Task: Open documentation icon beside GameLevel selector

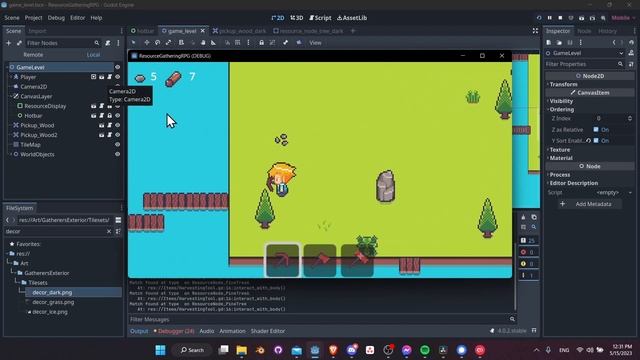Action: tap(631, 53)
